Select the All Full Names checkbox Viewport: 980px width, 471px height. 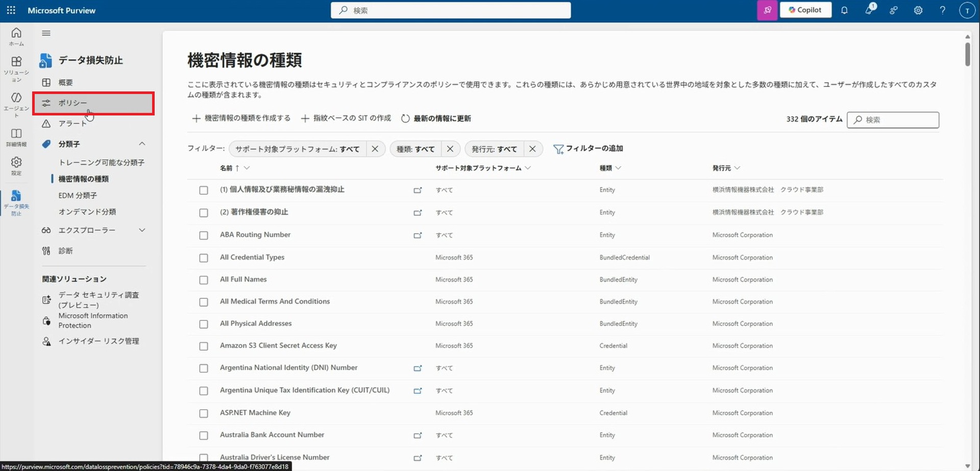click(x=204, y=280)
